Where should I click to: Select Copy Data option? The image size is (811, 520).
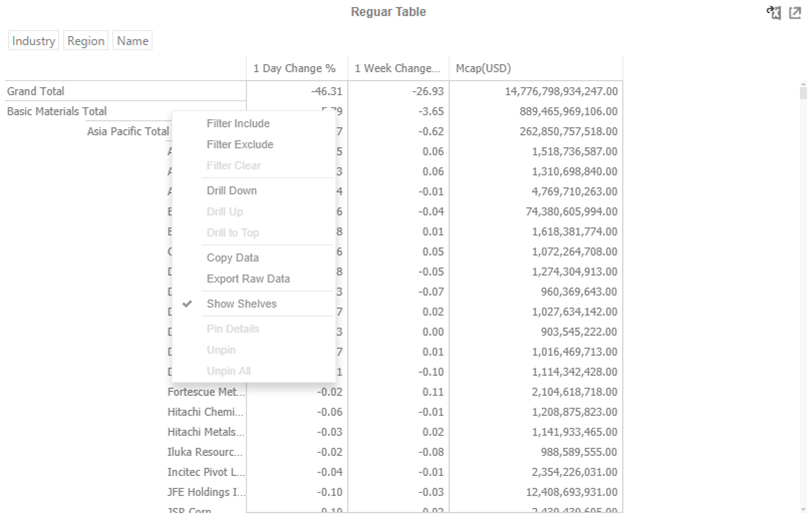(x=232, y=258)
